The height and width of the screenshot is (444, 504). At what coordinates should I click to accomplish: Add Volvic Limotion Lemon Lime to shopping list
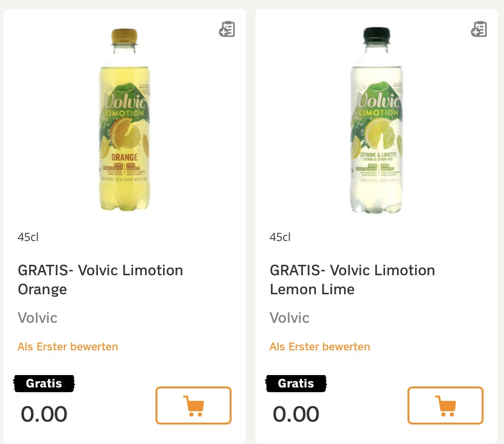479,29
